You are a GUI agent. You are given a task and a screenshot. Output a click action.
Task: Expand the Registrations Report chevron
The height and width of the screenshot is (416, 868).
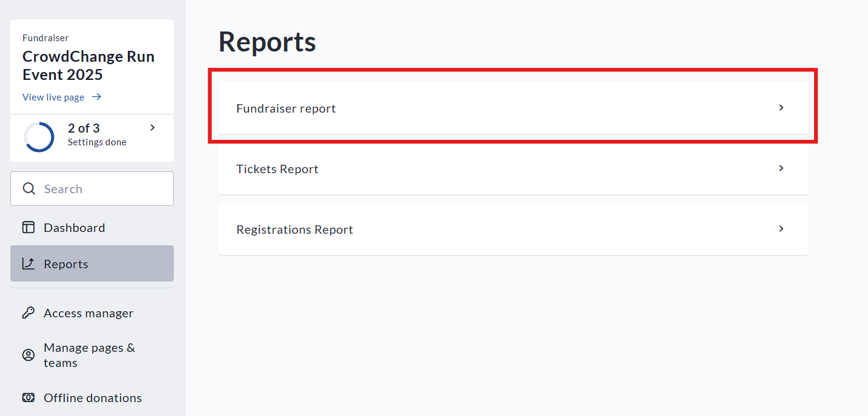[781, 229]
